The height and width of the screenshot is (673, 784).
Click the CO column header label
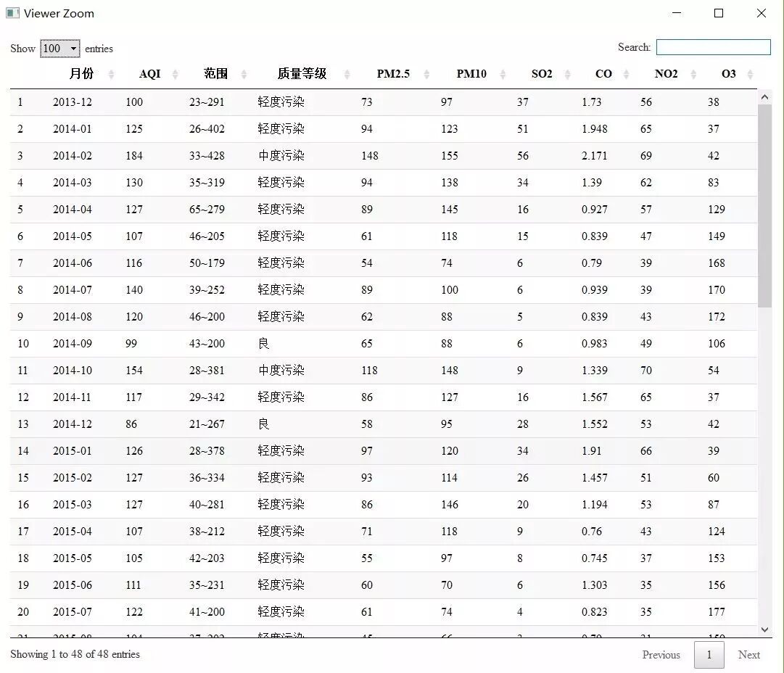tap(603, 74)
